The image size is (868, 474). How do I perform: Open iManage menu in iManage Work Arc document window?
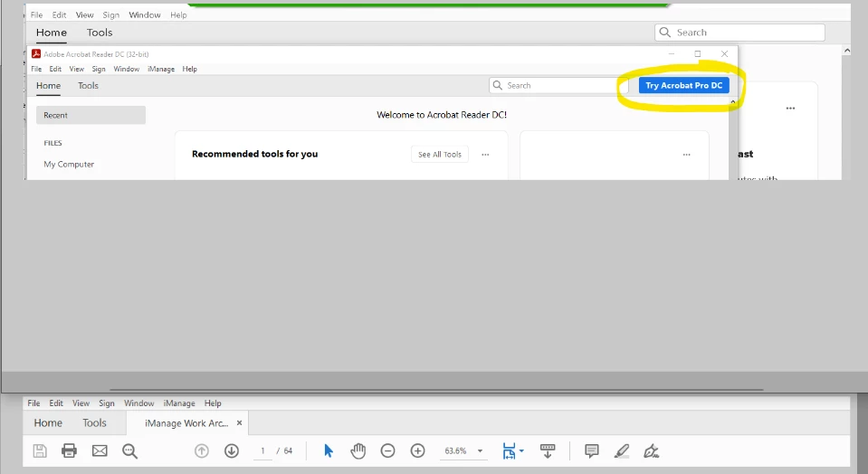coord(179,403)
